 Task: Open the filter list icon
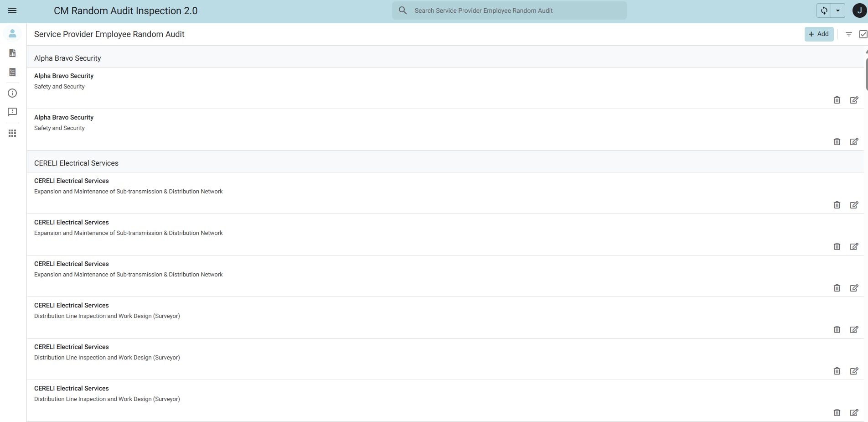click(x=848, y=34)
